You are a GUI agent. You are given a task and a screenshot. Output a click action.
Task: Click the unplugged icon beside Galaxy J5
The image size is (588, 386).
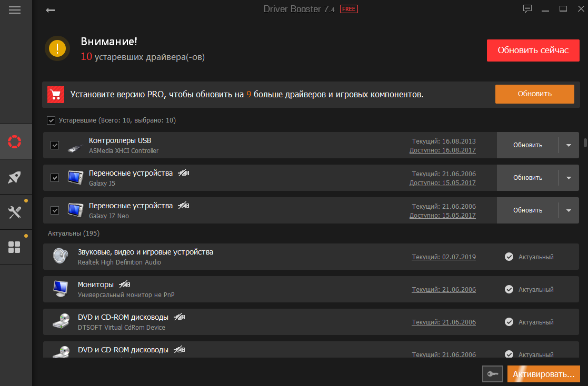pos(183,173)
